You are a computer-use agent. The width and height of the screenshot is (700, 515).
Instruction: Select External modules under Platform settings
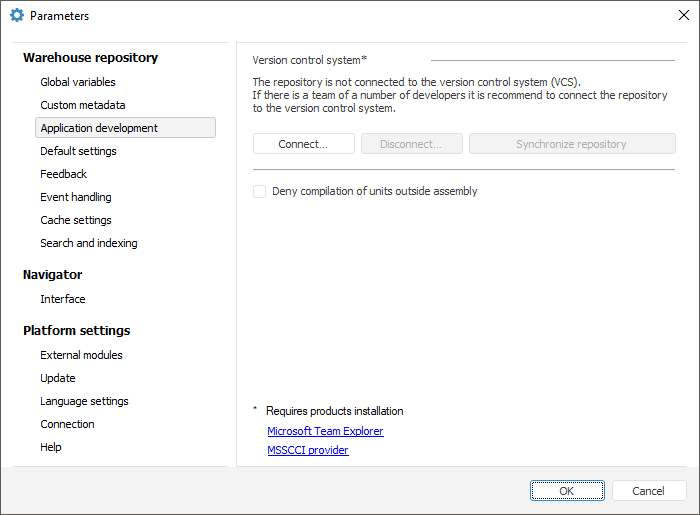pyautogui.click(x=81, y=355)
